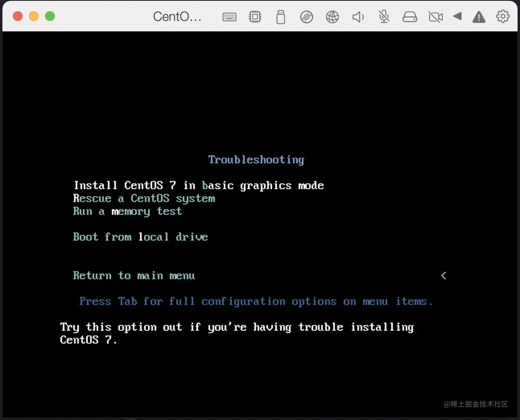The height and width of the screenshot is (420, 520).
Task: Select Run a memory test entry
Action: pyautogui.click(x=127, y=211)
